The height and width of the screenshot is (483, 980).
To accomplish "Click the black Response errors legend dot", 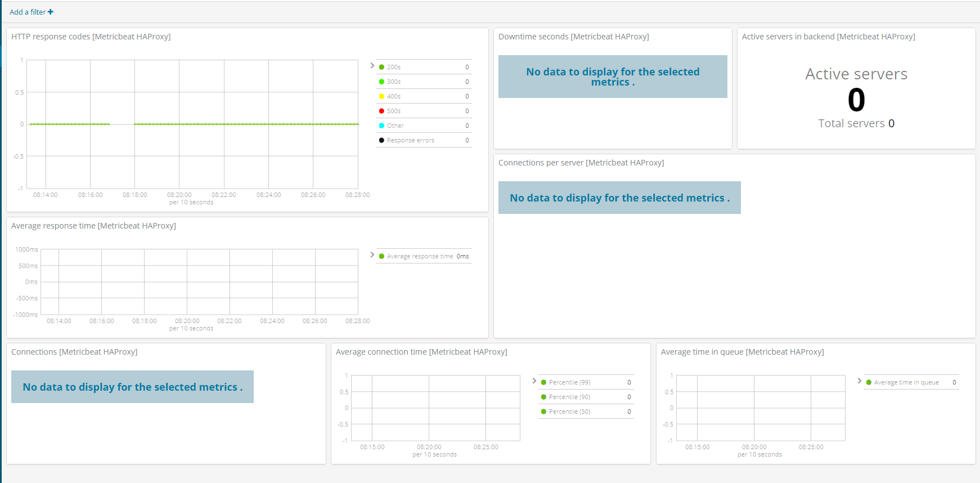I will (381, 140).
